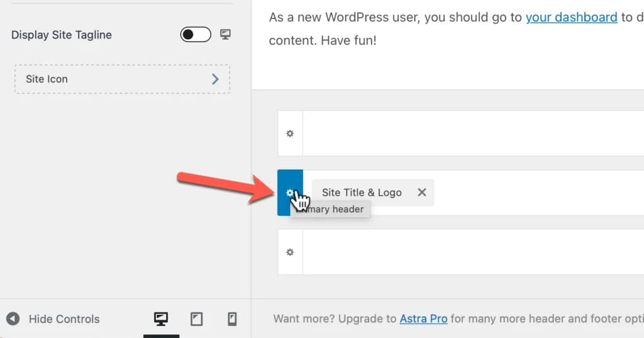Click empty space right of Site Title & Logo
Image resolution: width=644 pixels, height=338 pixels.
coord(535,193)
